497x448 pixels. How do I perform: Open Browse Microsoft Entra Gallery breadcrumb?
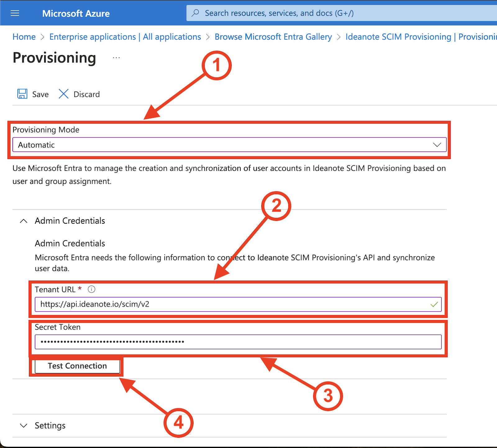[273, 37]
